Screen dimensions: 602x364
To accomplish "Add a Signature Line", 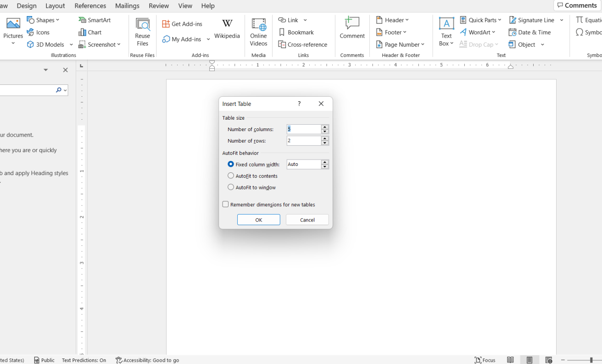I will click(x=532, y=20).
